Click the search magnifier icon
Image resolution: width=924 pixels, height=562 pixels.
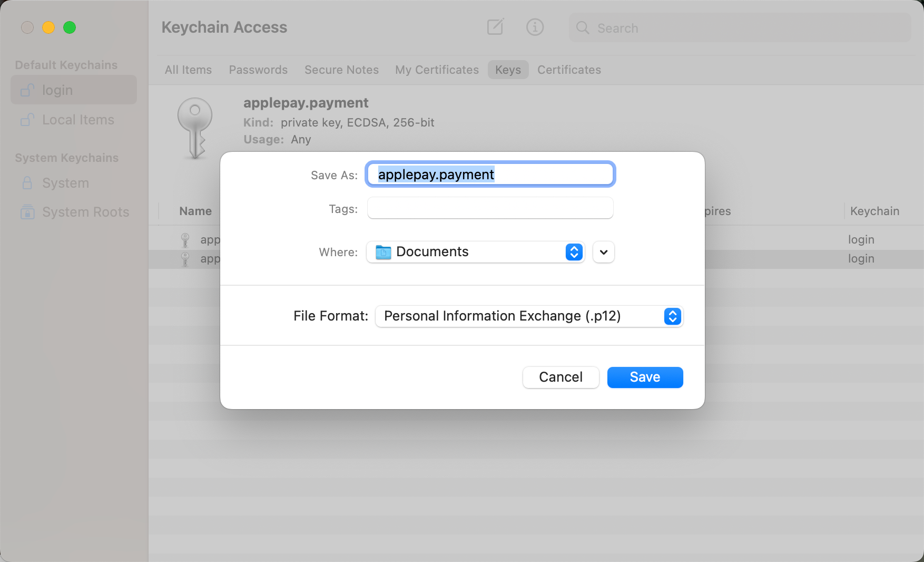(582, 28)
